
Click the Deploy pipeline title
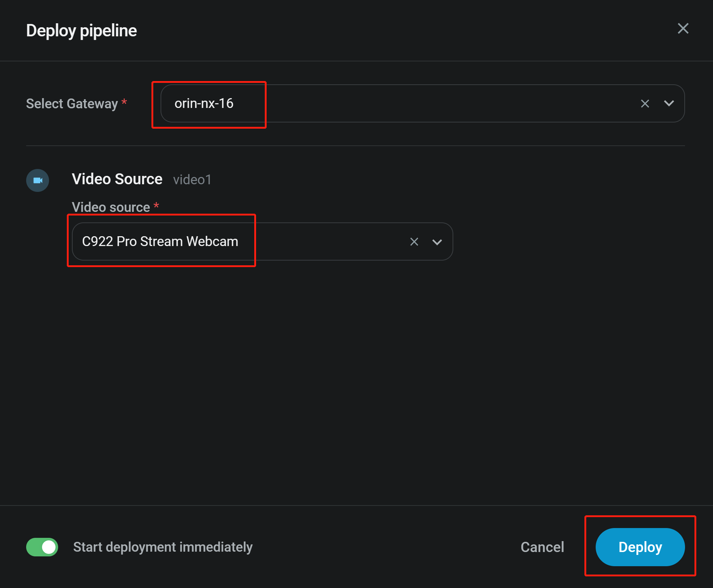(x=81, y=31)
